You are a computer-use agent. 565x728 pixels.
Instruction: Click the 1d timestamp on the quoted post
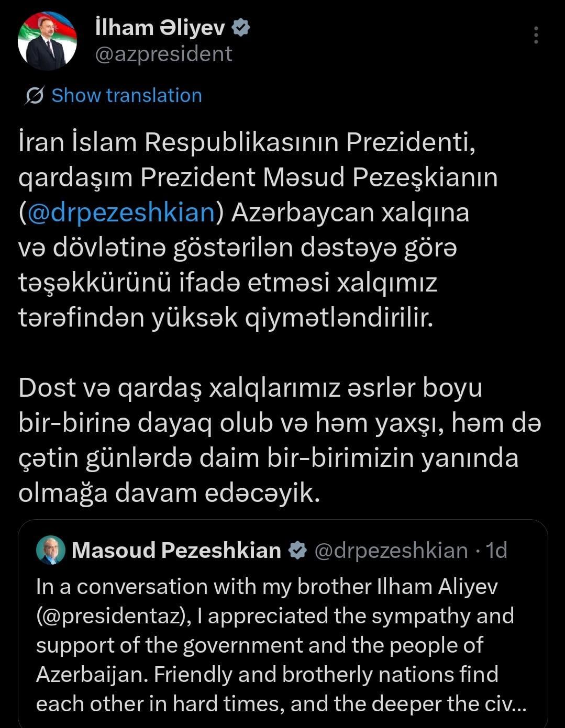[x=496, y=551]
